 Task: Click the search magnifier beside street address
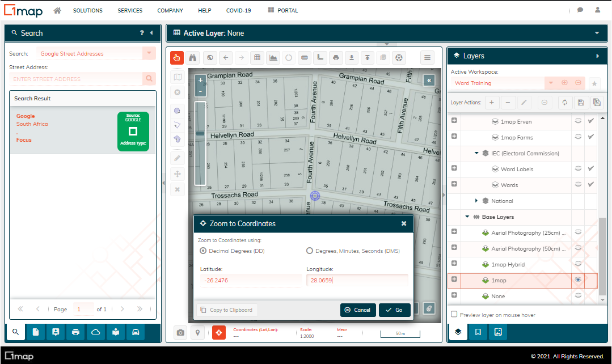point(149,79)
